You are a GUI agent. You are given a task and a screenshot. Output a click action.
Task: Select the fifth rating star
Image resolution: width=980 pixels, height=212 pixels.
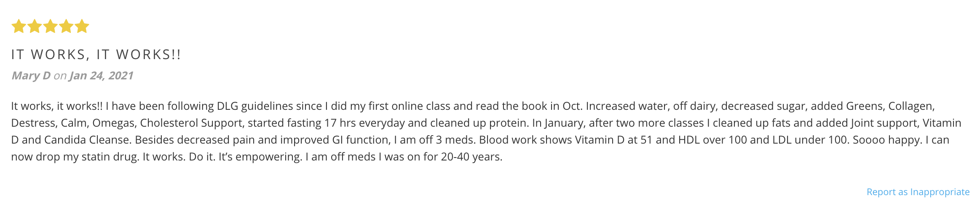pyautogui.click(x=82, y=26)
